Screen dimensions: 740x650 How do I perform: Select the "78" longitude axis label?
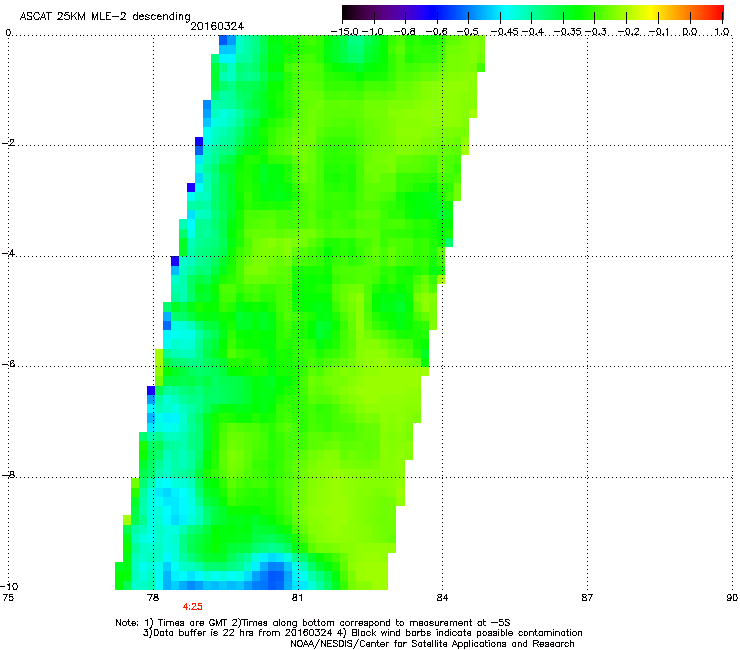152,598
